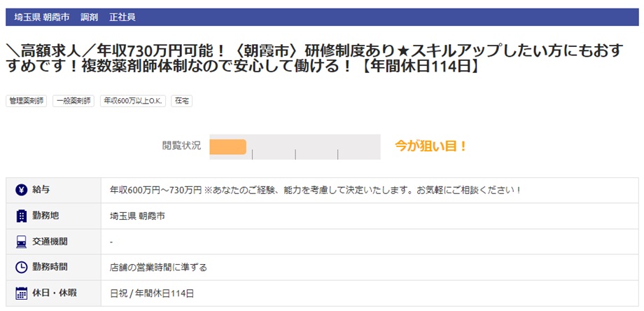Viewport: 644px width, 311px height.
Task: Click the 年収600万円～730万円 salary text
Action: [x=156, y=190]
